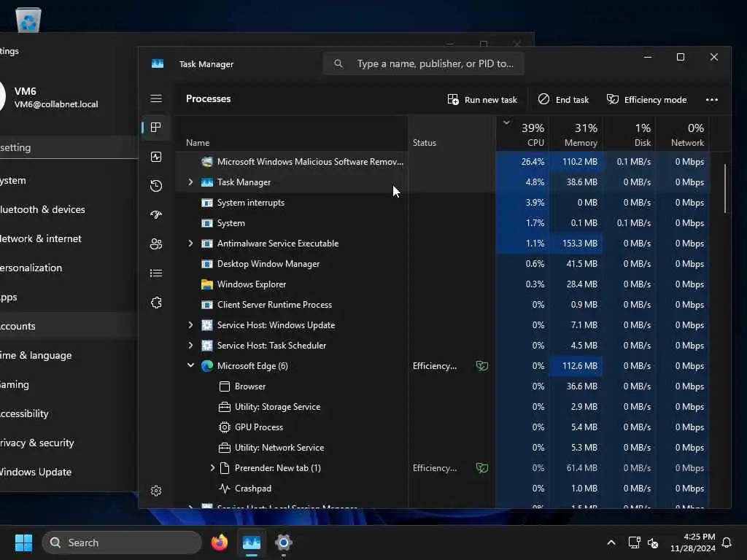
Task: Expand the Task Manager process group
Action: pyautogui.click(x=190, y=182)
